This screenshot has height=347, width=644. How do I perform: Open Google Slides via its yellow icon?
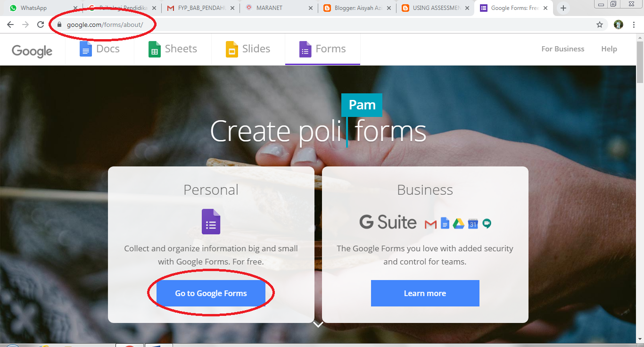[231, 49]
